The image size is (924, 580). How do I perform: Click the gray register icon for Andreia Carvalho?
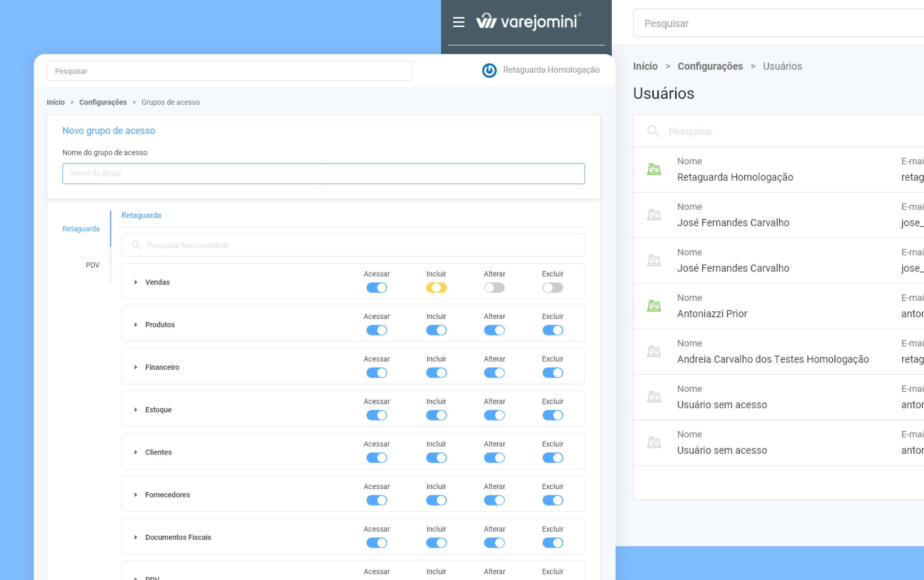tap(654, 352)
